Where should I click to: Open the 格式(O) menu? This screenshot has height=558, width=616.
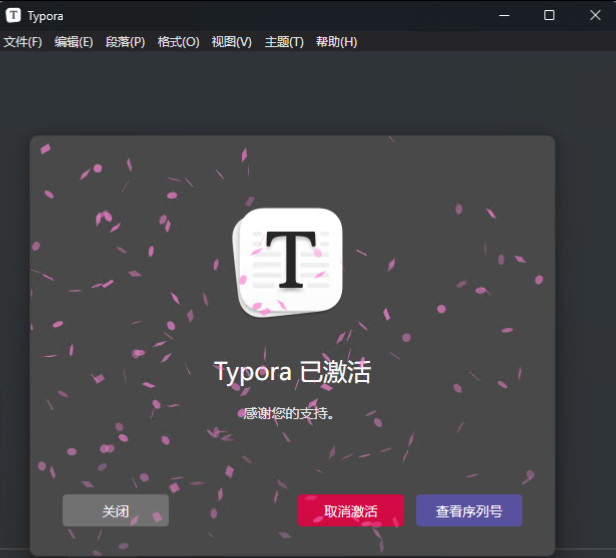[x=178, y=42]
